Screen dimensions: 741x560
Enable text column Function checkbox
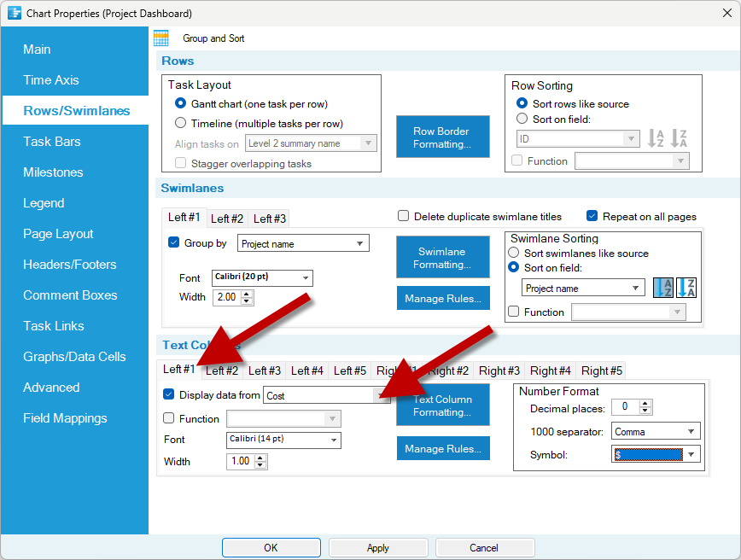[x=168, y=418]
